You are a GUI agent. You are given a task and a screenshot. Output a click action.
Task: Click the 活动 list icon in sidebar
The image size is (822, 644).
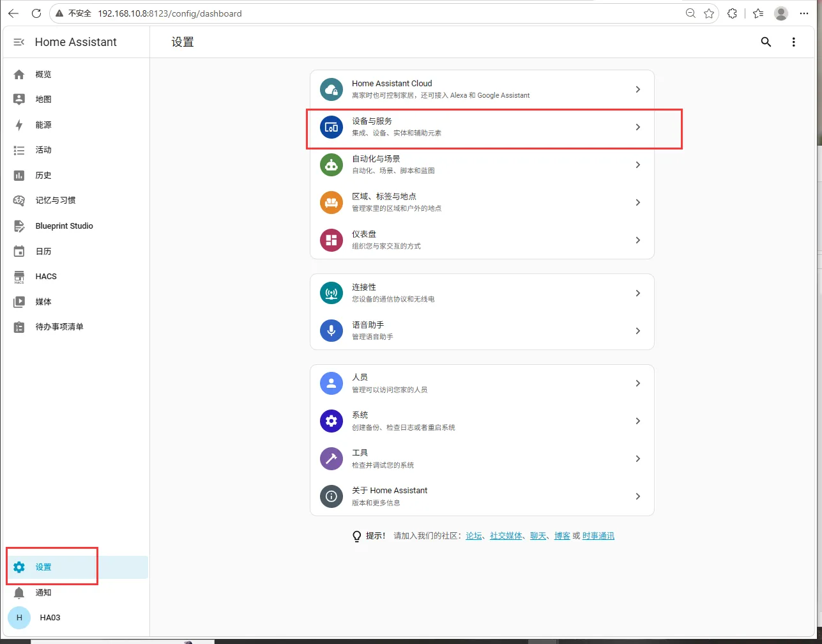click(19, 150)
